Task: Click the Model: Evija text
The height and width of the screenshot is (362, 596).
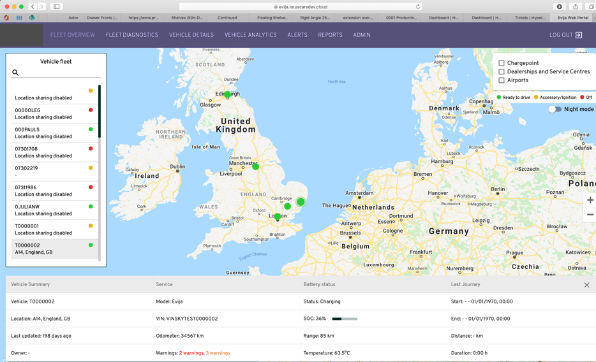Action: tap(169, 301)
